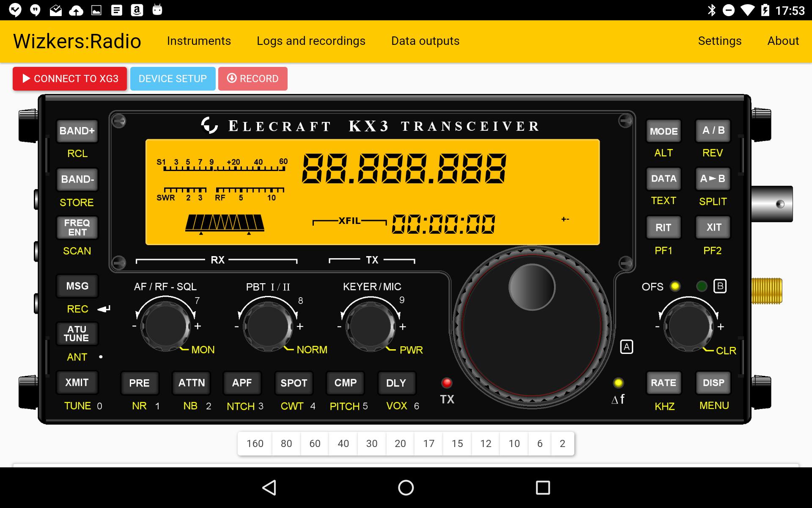Select the 80 meter band
The height and width of the screenshot is (508, 812).
point(286,444)
